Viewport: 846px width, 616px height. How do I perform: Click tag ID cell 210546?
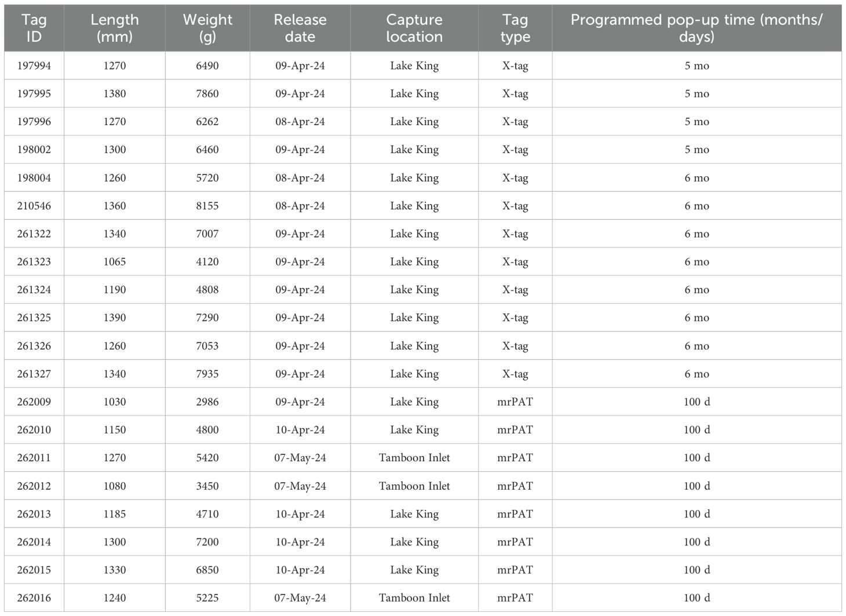[34, 206]
